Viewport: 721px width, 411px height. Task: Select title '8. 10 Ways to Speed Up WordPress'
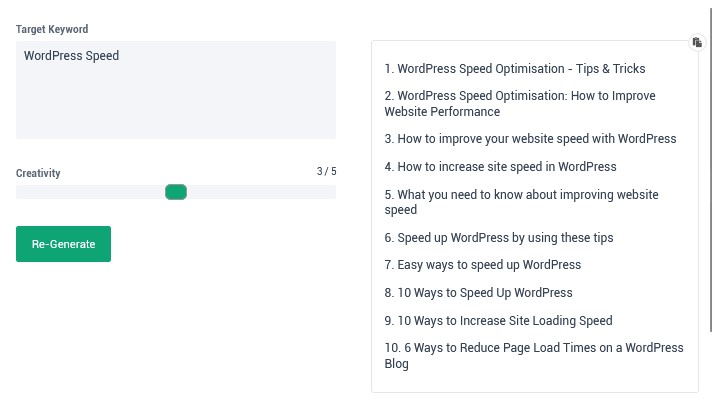478,293
